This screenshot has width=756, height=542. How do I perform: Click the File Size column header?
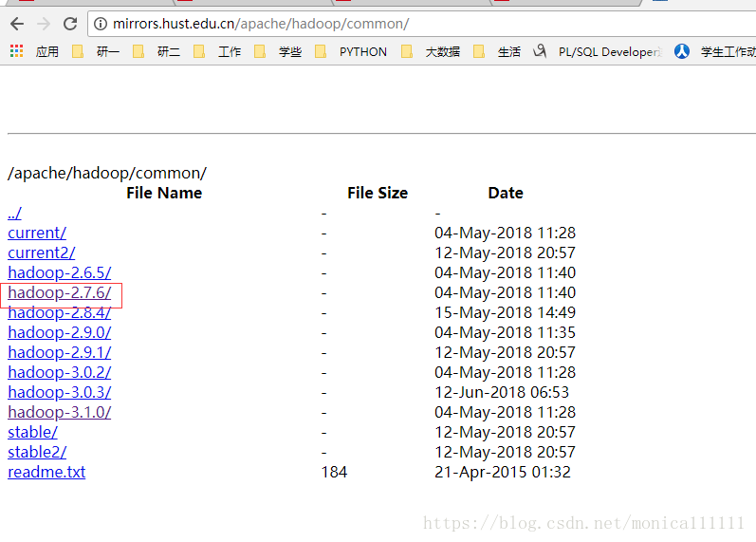tap(378, 193)
